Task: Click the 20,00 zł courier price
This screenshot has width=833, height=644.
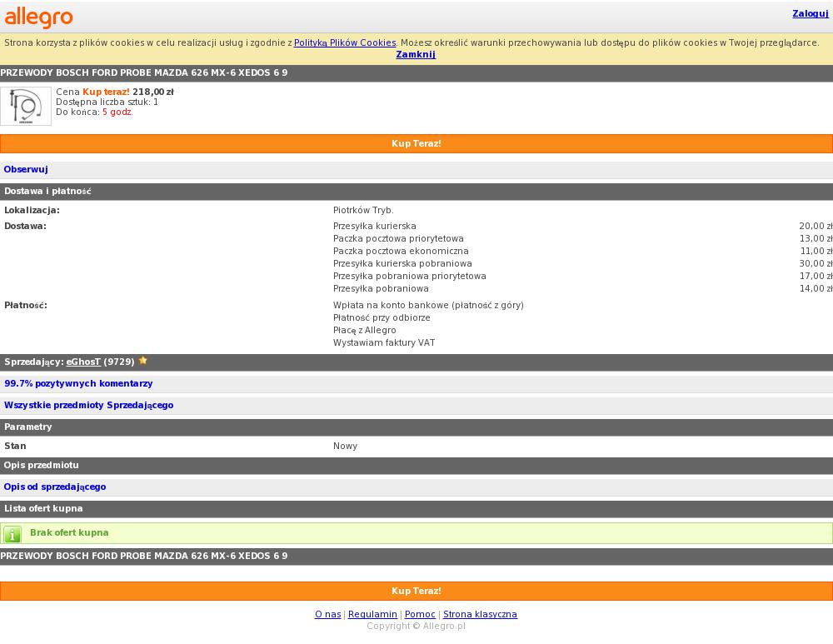Action: pyautogui.click(x=816, y=227)
